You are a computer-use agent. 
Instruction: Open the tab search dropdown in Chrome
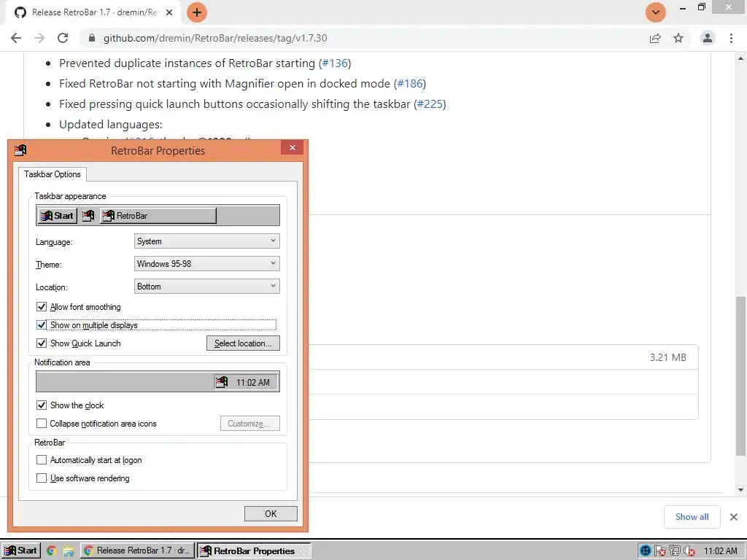click(656, 12)
